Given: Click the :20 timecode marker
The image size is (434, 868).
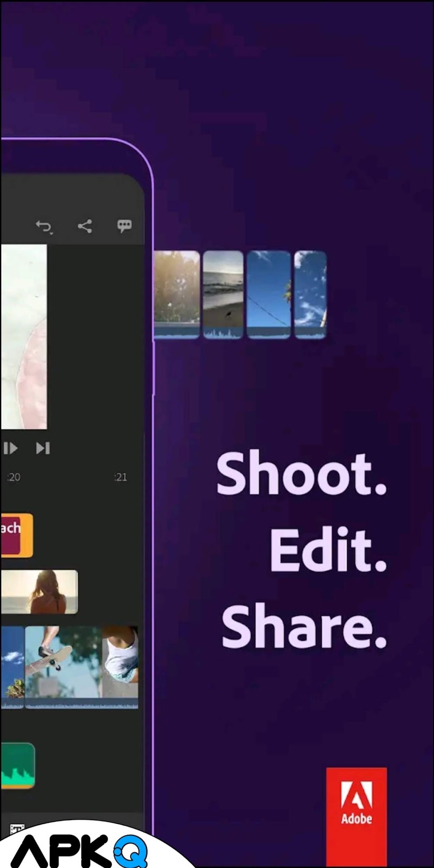Looking at the screenshot, I should (14, 477).
